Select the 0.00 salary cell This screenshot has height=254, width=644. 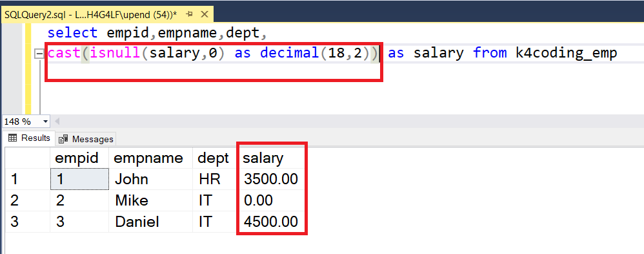(x=271, y=200)
